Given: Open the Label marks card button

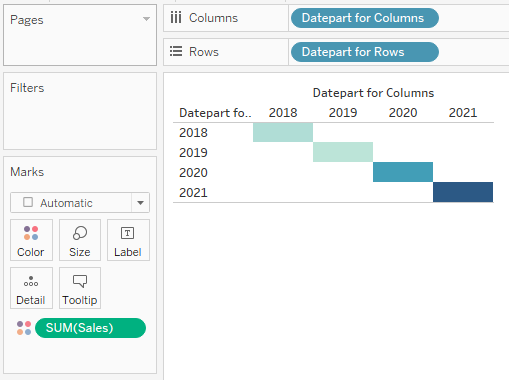Looking at the screenshot, I should [x=128, y=240].
